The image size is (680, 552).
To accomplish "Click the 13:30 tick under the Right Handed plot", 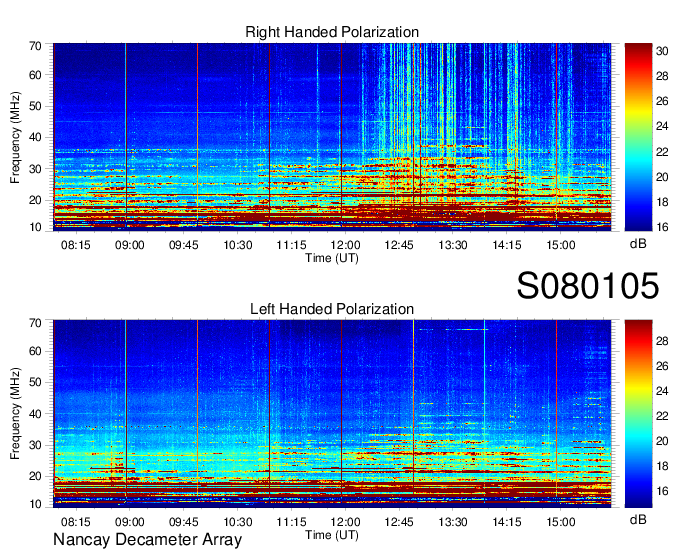I will [x=453, y=245].
